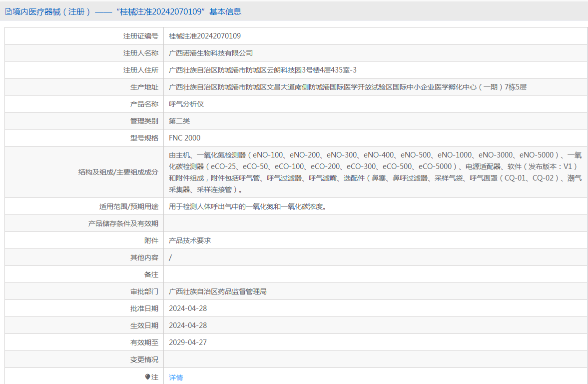Click the 产品储存条件及有效期 row label
This screenshot has height=384, width=588.
(x=123, y=223)
